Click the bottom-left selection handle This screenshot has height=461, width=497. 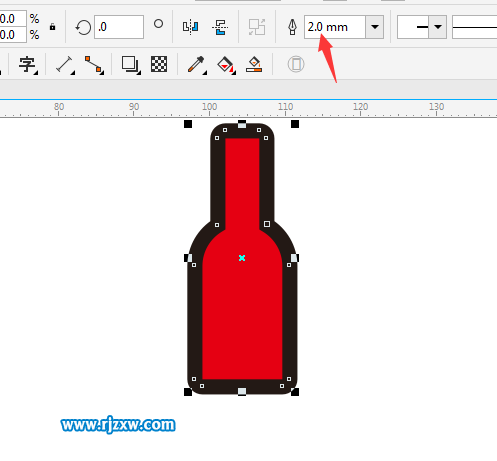click(188, 392)
